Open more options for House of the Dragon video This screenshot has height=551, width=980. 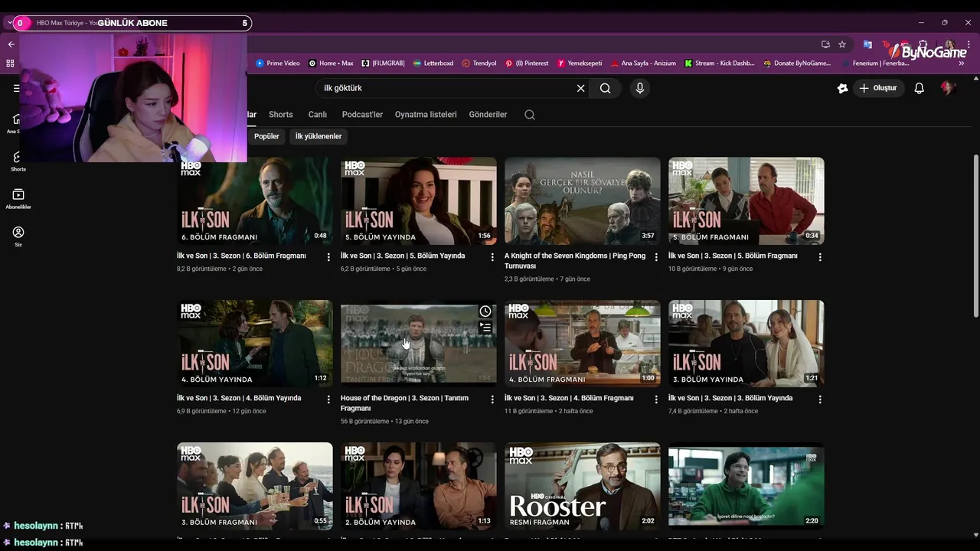coord(492,399)
